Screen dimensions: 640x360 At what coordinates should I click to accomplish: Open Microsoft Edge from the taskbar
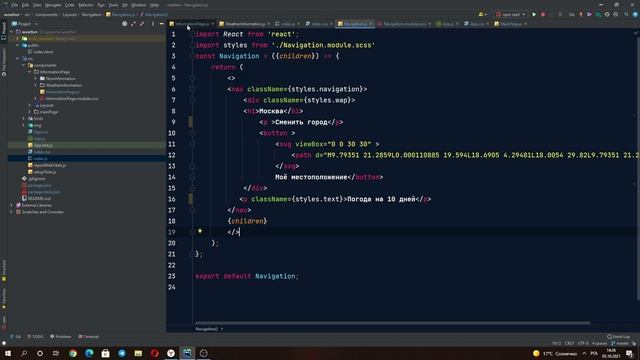89,353
